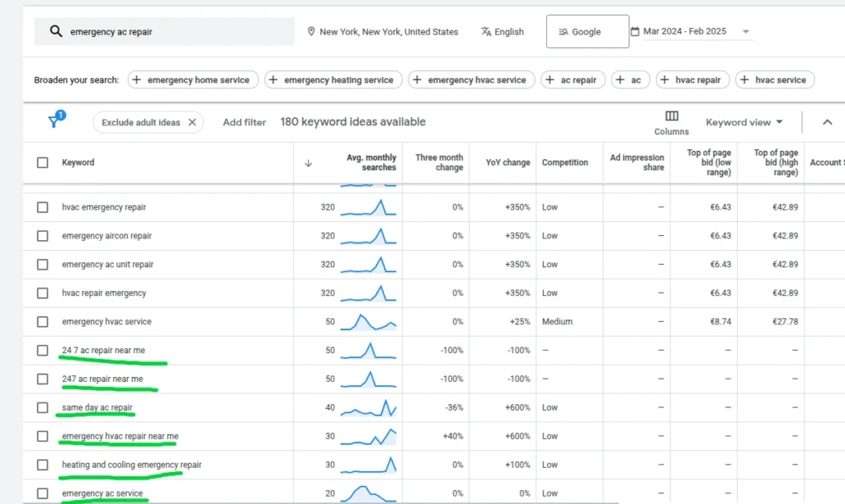Click the sort arrow beside Keyword column
Image resolution: width=845 pixels, height=504 pixels.
[x=309, y=163]
